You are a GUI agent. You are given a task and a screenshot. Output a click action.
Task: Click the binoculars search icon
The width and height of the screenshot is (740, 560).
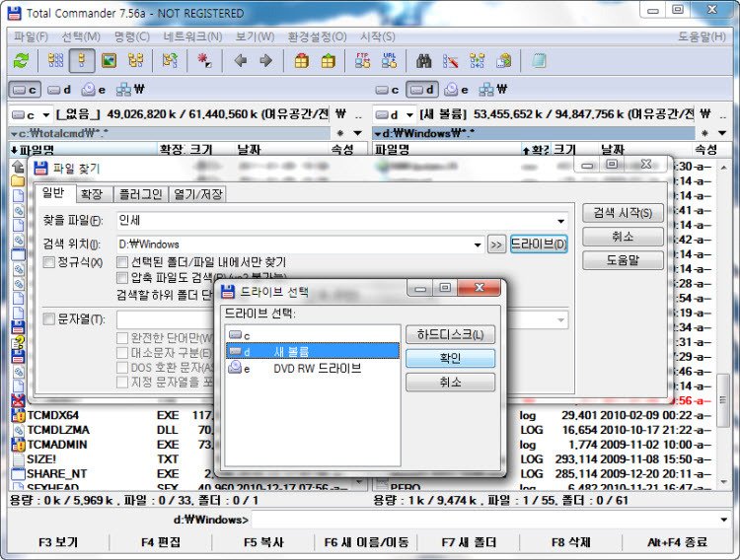click(x=424, y=61)
